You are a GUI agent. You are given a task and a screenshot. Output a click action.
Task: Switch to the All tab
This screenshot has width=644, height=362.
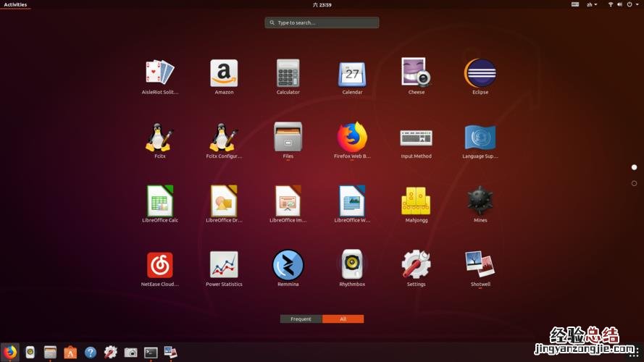coord(343,319)
